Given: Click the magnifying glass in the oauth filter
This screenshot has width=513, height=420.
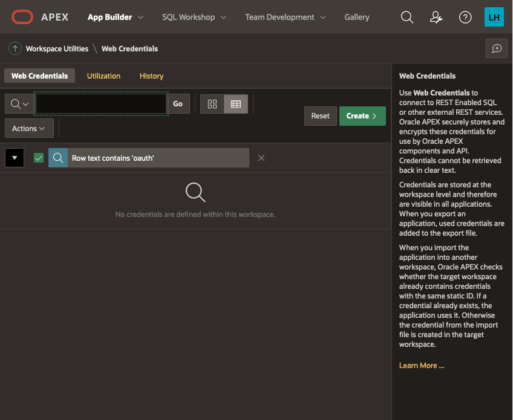Looking at the screenshot, I should (x=57, y=157).
